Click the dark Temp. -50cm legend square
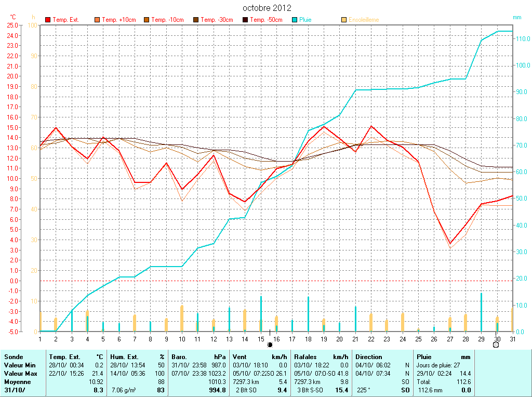Viewport: 532px width, 397px height. tap(245, 20)
